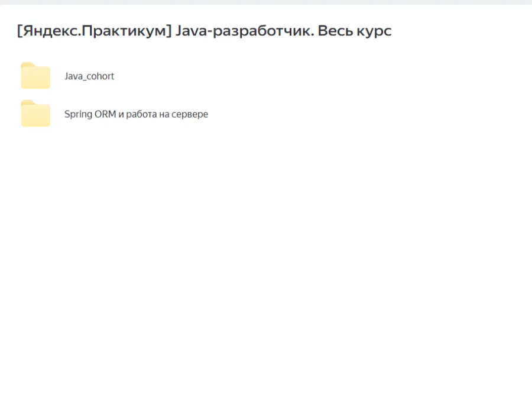This screenshot has height=420, width=532.
Task: Click the tab part of the Spring folder icon
Action: coord(27,103)
